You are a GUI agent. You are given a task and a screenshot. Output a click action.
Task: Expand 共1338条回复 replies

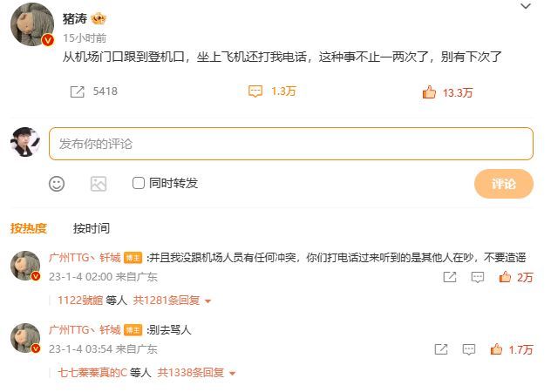pos(196,373)
